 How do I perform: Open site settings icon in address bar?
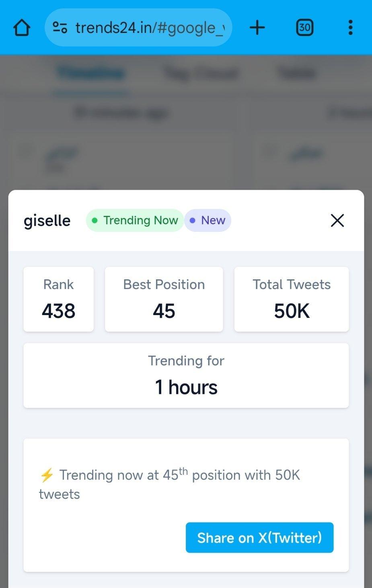(60, 27)
